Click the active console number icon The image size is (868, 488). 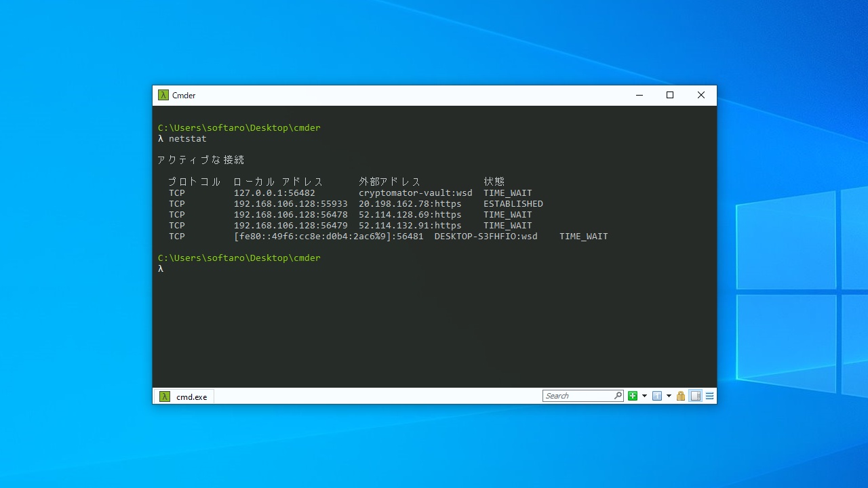pos(657,396)
